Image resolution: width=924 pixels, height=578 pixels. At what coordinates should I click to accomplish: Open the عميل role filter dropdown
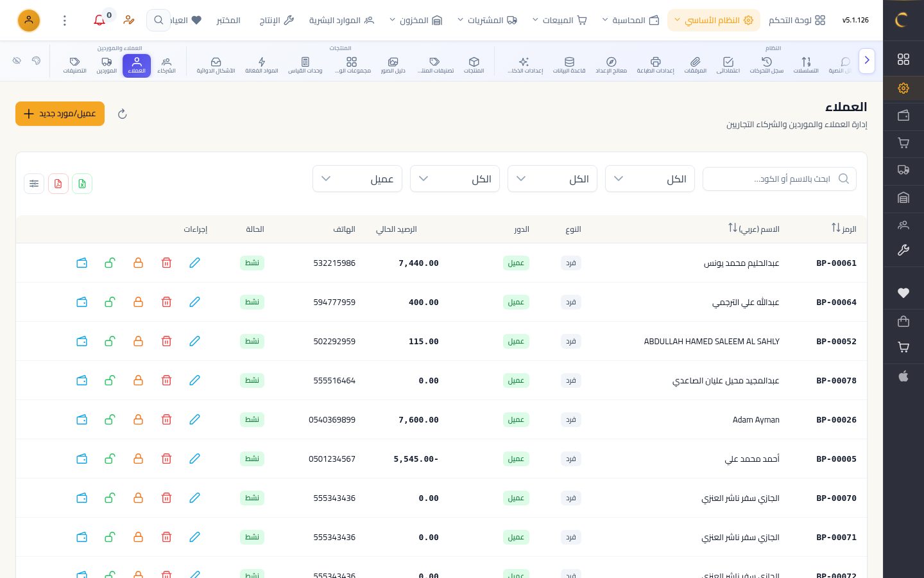tap(357, 179)
